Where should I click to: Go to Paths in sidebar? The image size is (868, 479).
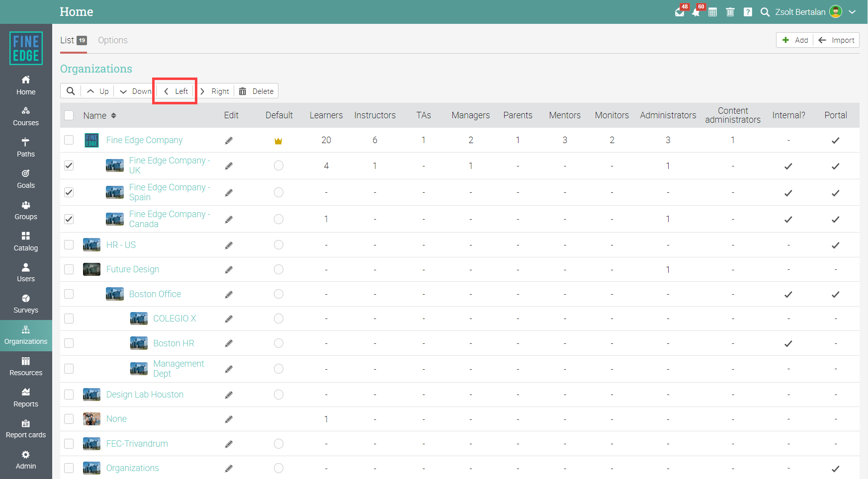[26, 148]
